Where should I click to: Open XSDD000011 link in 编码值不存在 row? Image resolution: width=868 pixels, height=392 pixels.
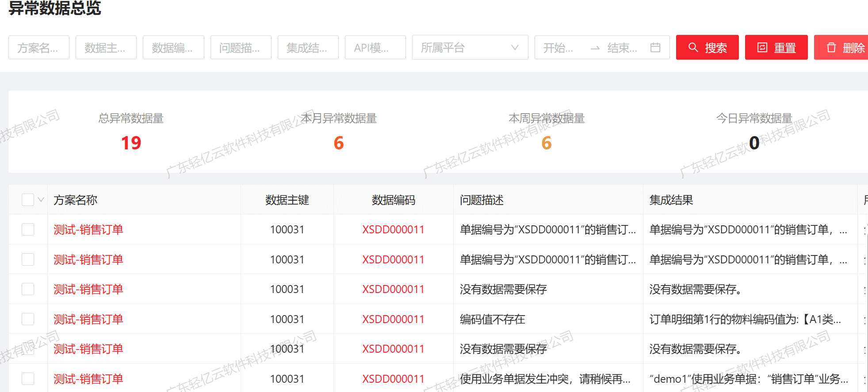pyautogui.click(x=393, y=319)
